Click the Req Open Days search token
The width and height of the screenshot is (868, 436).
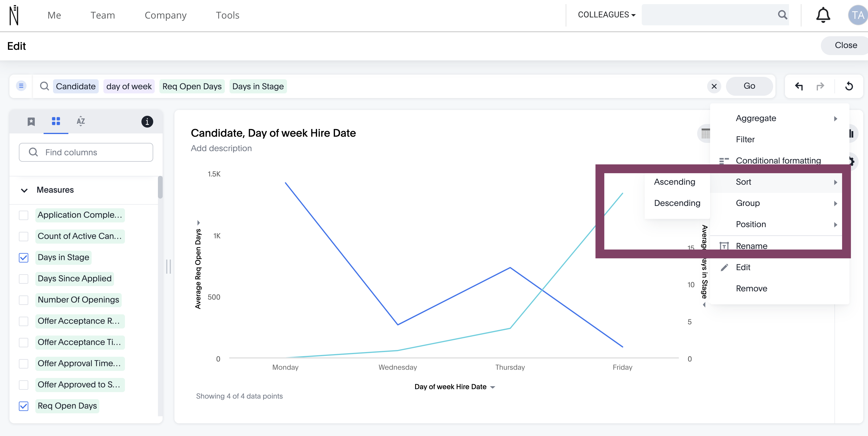pos(192,86)
